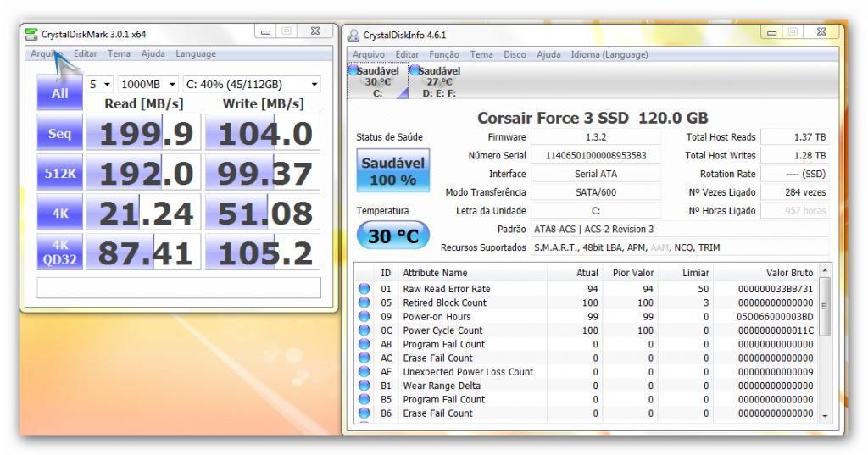Click the CrystalDiskMark app icon in title bar

pyautogui.click(x=32, y=35)
